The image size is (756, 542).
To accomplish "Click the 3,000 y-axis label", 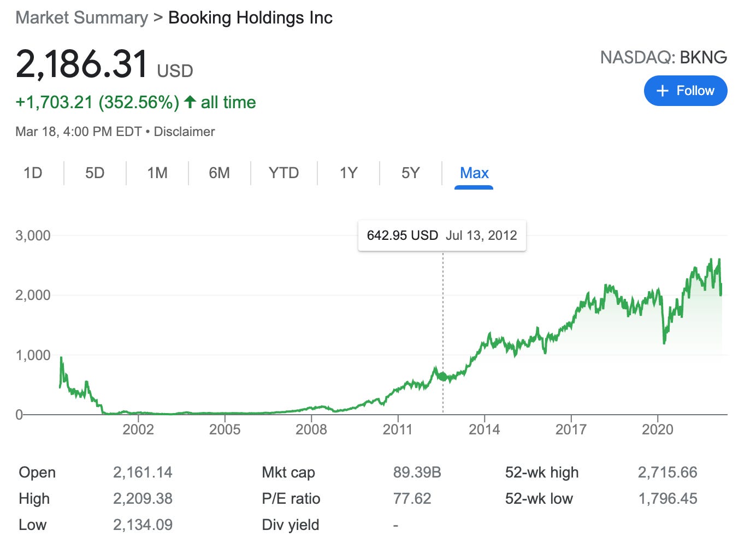I will tap(33, 235).
